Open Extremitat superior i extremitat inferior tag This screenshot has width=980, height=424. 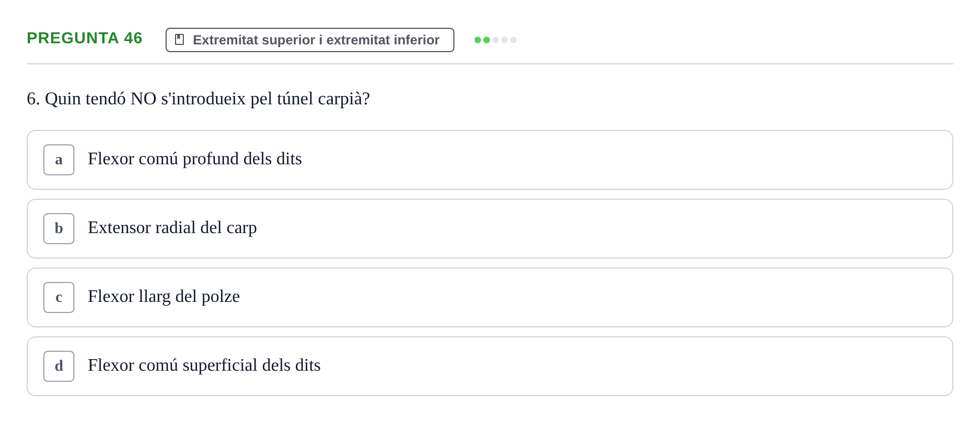(310, 40)
